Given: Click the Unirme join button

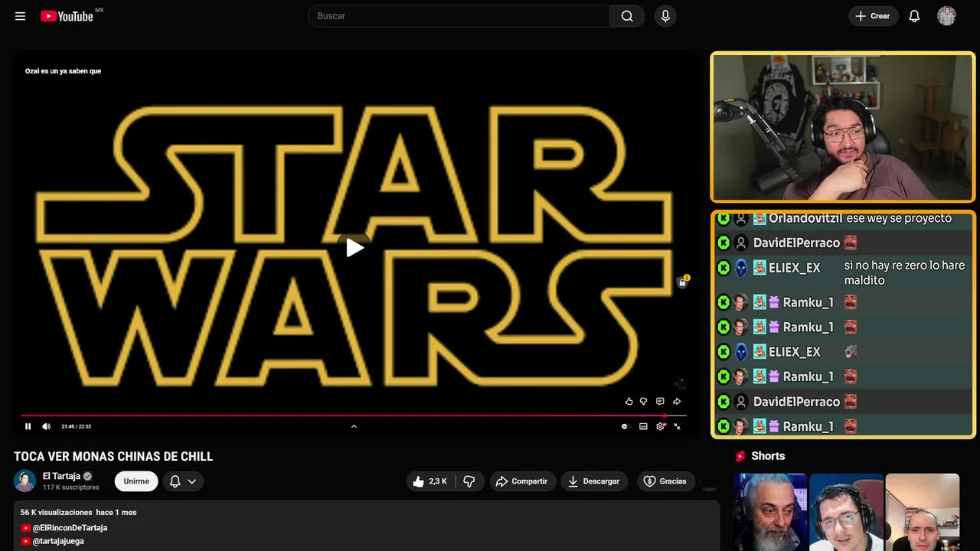Looking at the screenshot, I should tap(136, 481).
